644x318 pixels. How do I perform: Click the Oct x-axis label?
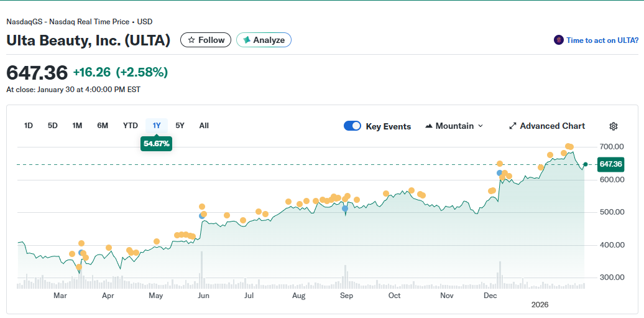pos(394,296)
